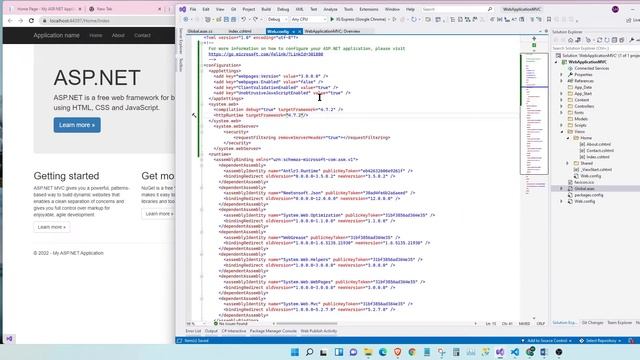Open the File menu
The height and width of the screenshot is (360, 640).
click(193, 9)
